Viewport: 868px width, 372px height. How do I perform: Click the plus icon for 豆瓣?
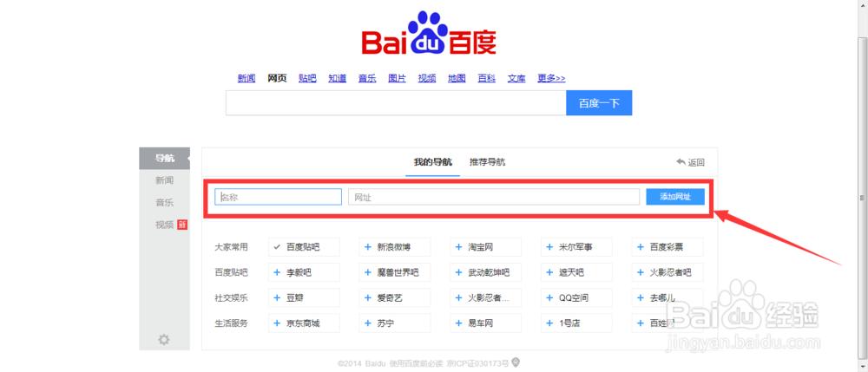277,298
